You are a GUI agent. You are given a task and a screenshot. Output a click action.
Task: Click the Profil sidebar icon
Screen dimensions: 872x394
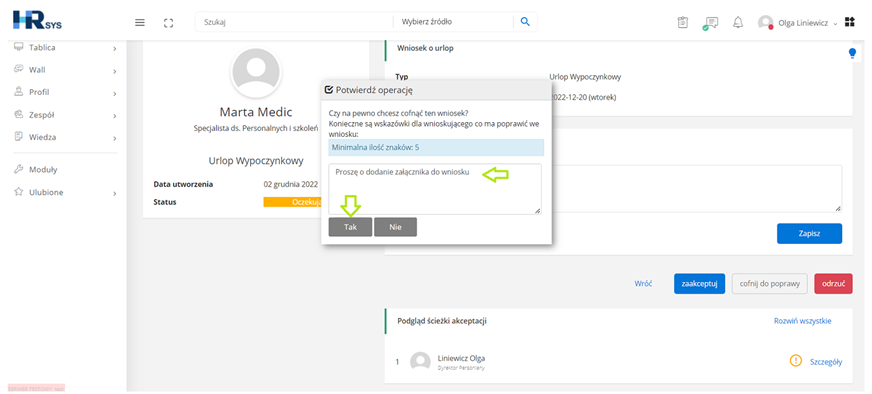tap(18, 92)
